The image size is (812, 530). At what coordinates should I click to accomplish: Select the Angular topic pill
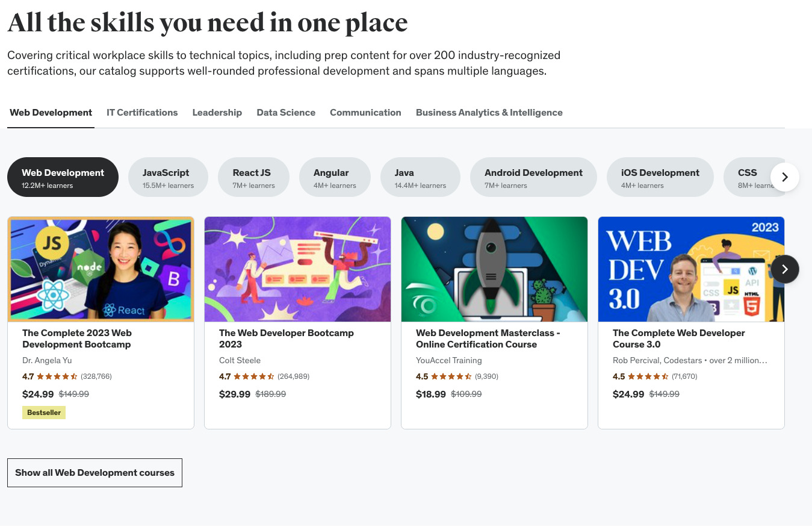[x=335, y=177]
